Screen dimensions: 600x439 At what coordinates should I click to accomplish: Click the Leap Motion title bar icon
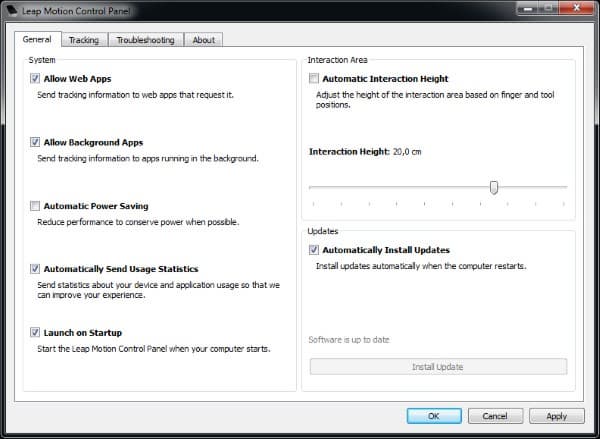pos(11,10)
